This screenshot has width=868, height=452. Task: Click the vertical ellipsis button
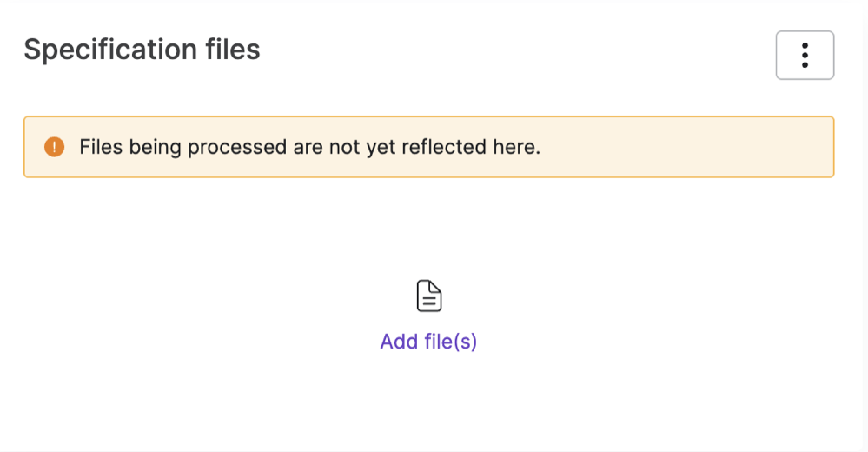click(x=805, y=56)
